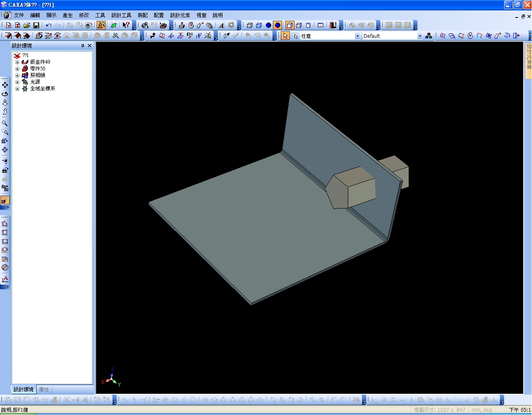Viewport: 532px width, 415px height.
Task: Toggle the wireframe rendering style icon
Action: click(x=250, y=25)
